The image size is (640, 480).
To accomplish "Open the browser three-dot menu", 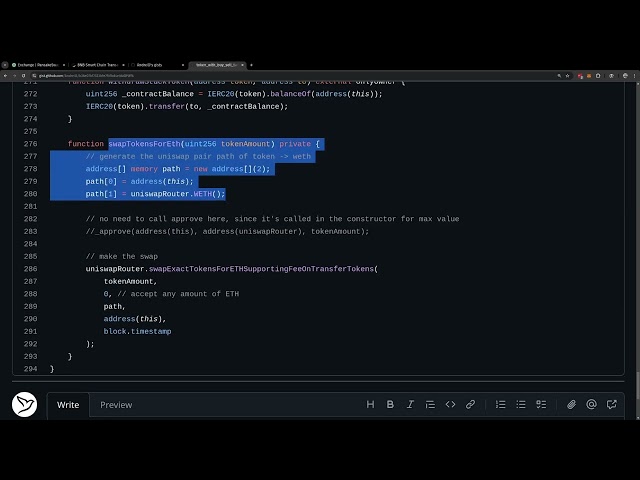I will 635,76.
